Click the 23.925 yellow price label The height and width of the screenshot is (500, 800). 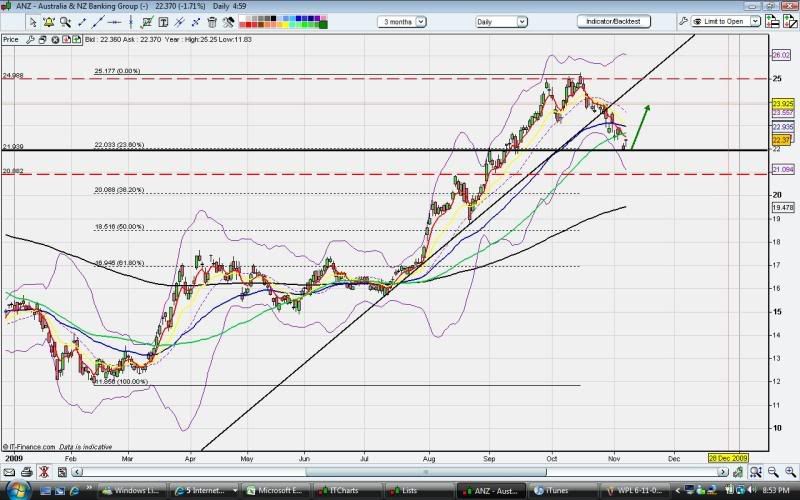coord(783,104)
